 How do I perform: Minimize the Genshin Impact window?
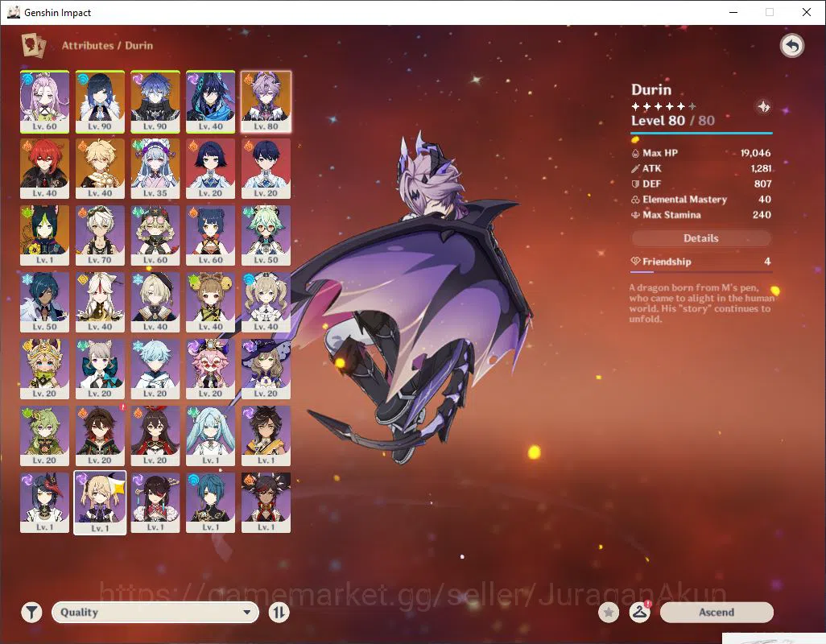tap(733, 12)
